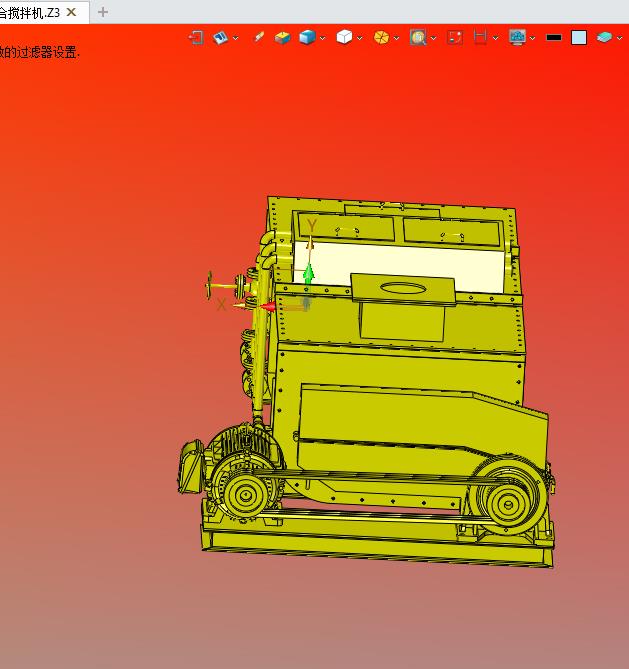Expand dropdown beside teal block icon
The width and height of the screenshot is (629, 669).
pos(620,38)
